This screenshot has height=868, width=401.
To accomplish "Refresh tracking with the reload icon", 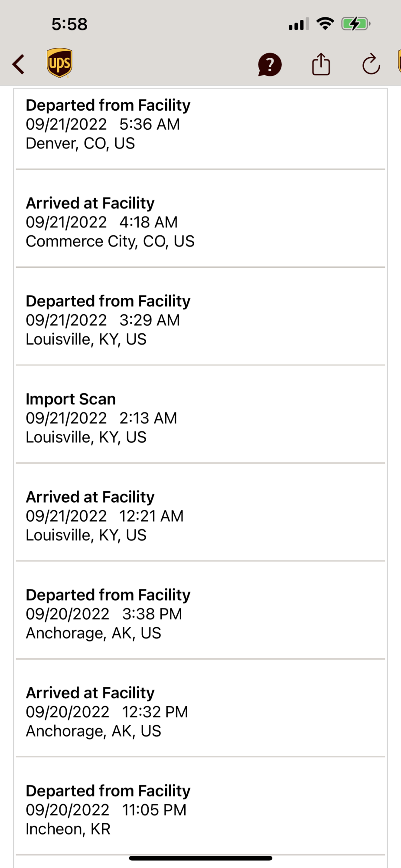I will point(371,64).
